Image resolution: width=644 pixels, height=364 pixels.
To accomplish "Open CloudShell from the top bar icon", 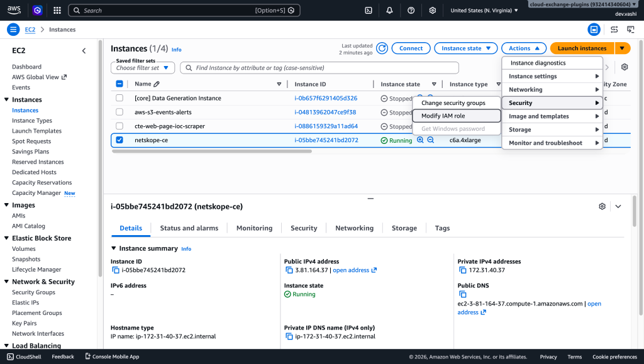I will pos(369,10).
